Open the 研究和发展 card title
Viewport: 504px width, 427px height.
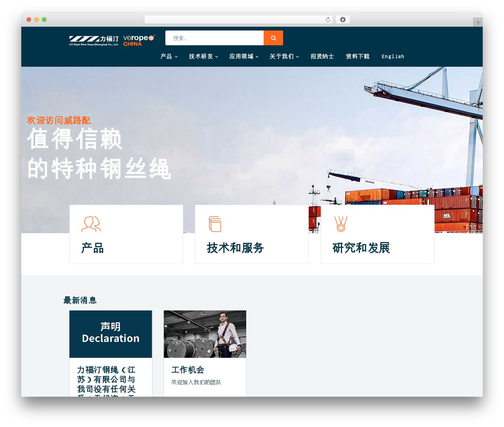[361, 248]
